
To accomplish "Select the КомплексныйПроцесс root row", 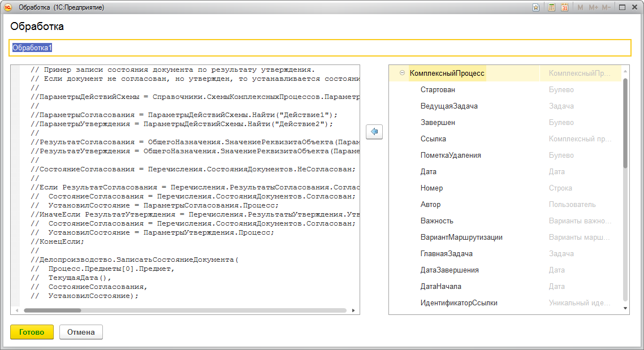I will pyautogui.click(x=505, y=73).
